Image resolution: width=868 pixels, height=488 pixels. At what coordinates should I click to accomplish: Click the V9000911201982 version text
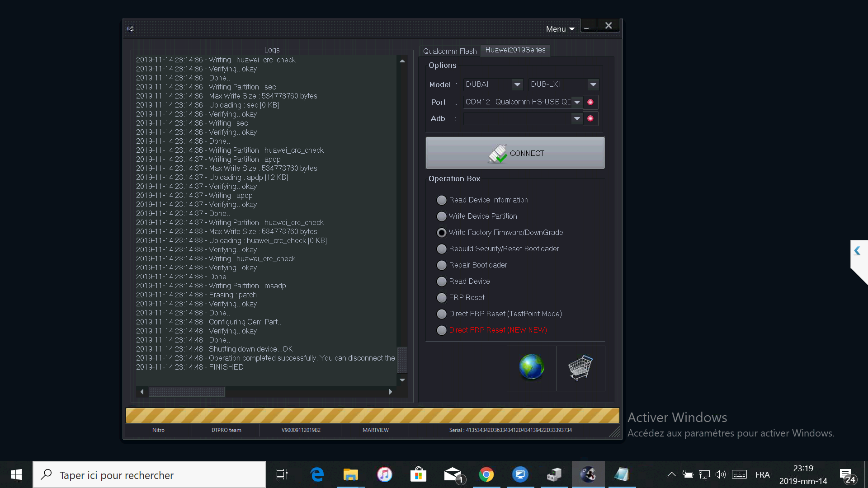pos(301,430)
